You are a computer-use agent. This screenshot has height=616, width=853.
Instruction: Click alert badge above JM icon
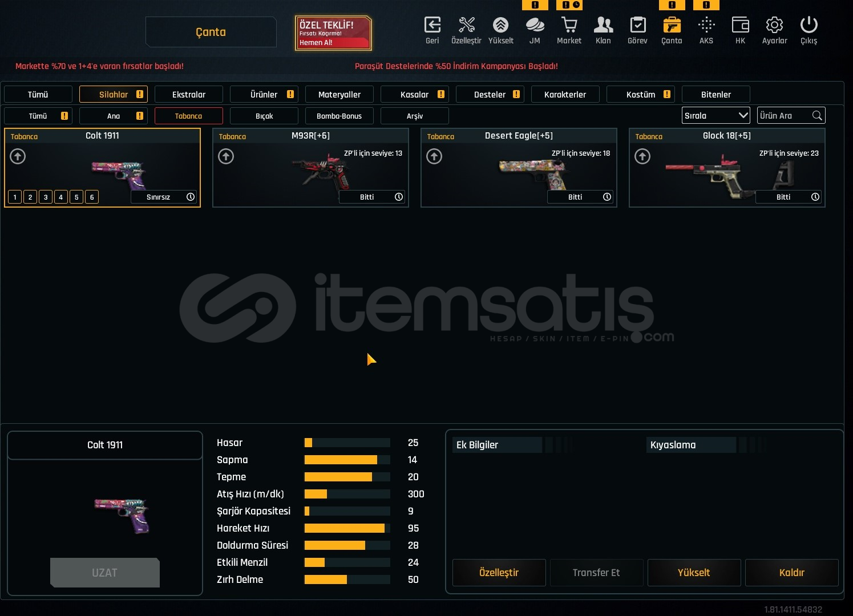coord(535,5)
